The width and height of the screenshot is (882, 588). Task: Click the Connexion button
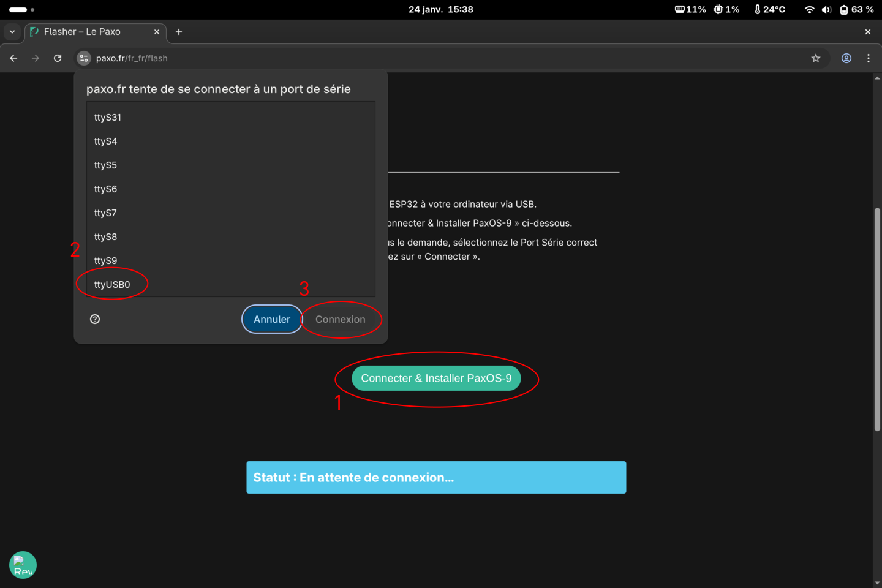[x=341, y=319]
